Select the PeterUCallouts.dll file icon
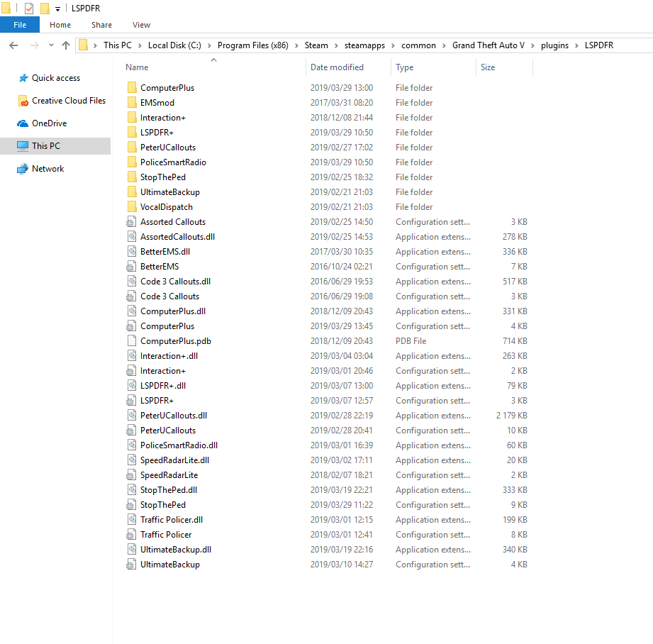The image size is (653, 644). (132, 416)
